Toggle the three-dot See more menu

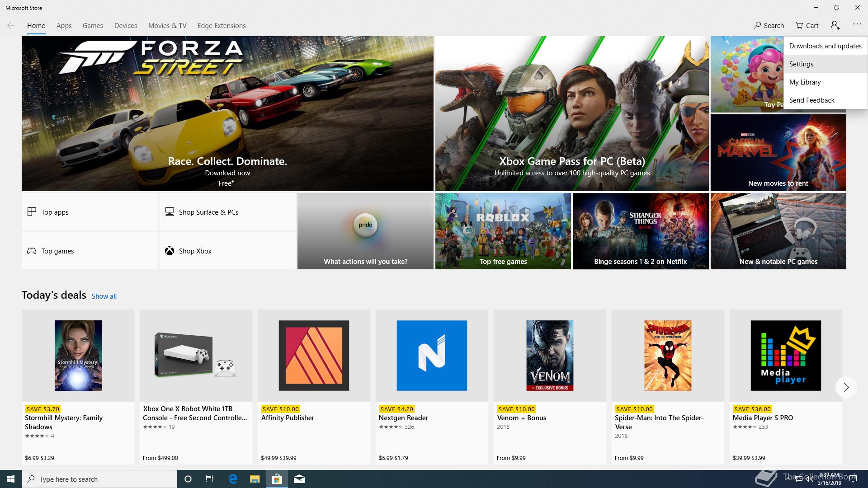click(857, 24)
